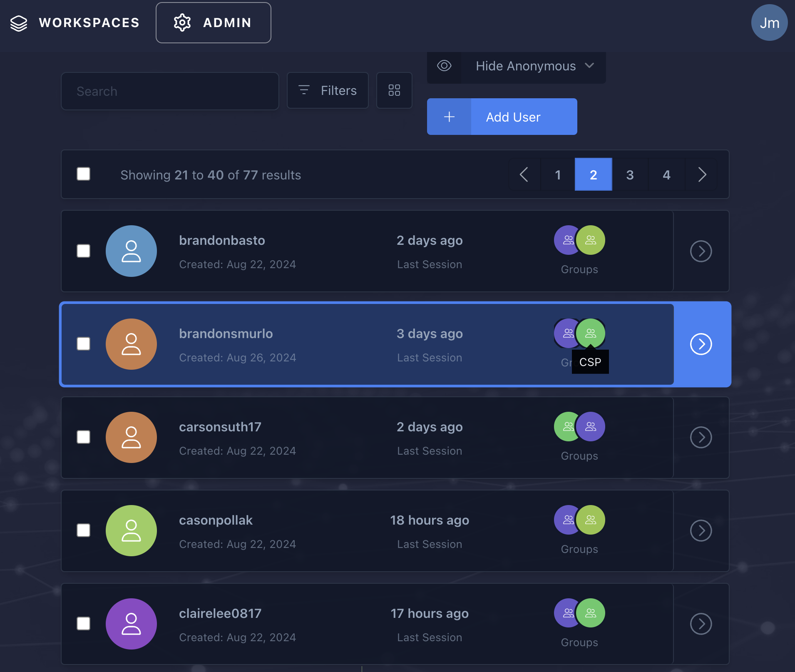795x672 pixels.
Task: Check the select-all checkbox above results
Action: tap(83, 174)
